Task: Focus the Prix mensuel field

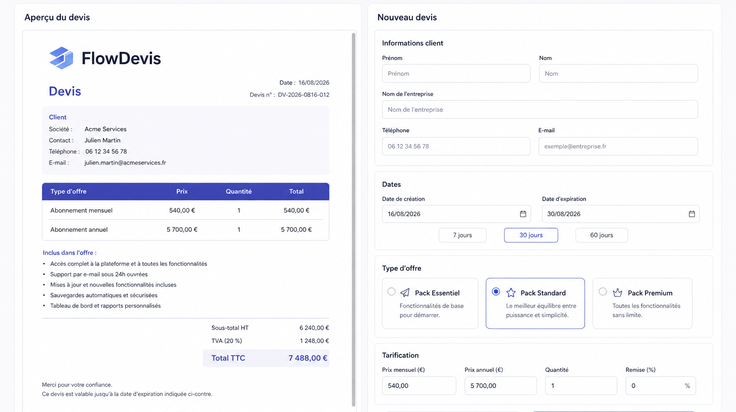Action: coord(419,386)
